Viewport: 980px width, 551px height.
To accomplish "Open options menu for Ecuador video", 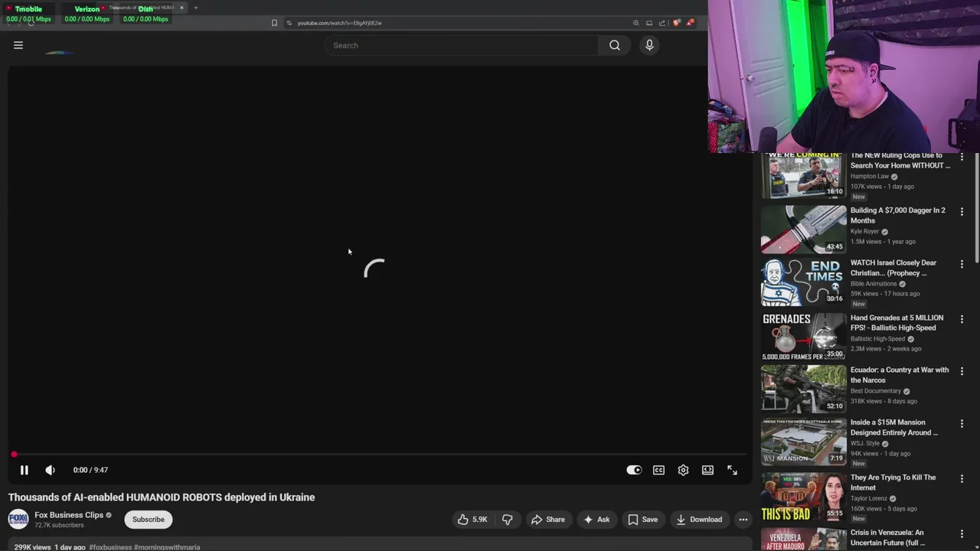I will point(962,371).
